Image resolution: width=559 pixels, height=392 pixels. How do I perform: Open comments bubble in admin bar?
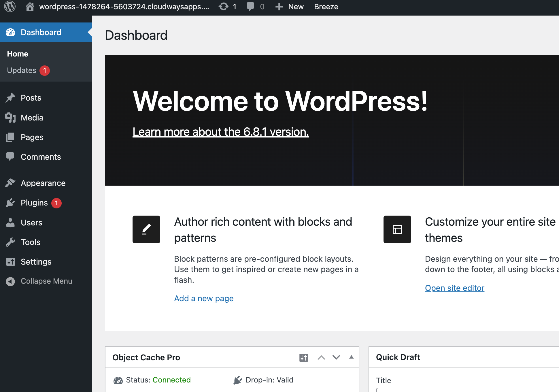250,7
